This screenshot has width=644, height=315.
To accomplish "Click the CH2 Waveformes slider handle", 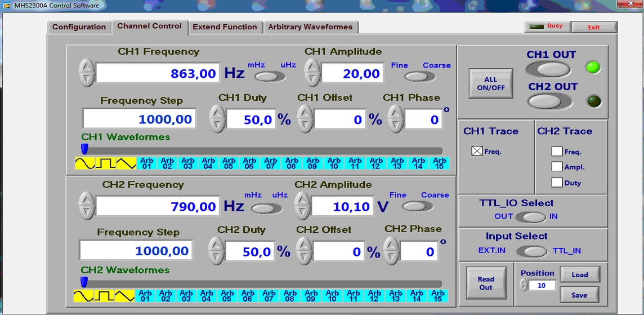I will pyautogui.click(x=84, y=282).
